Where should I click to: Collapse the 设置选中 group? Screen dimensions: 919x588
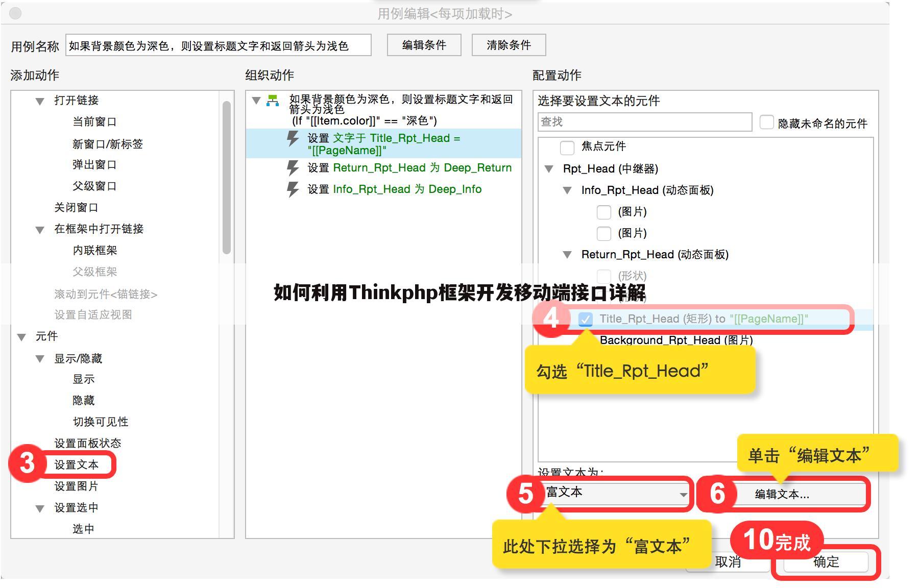pyautogui.click(x=40, y=508)
